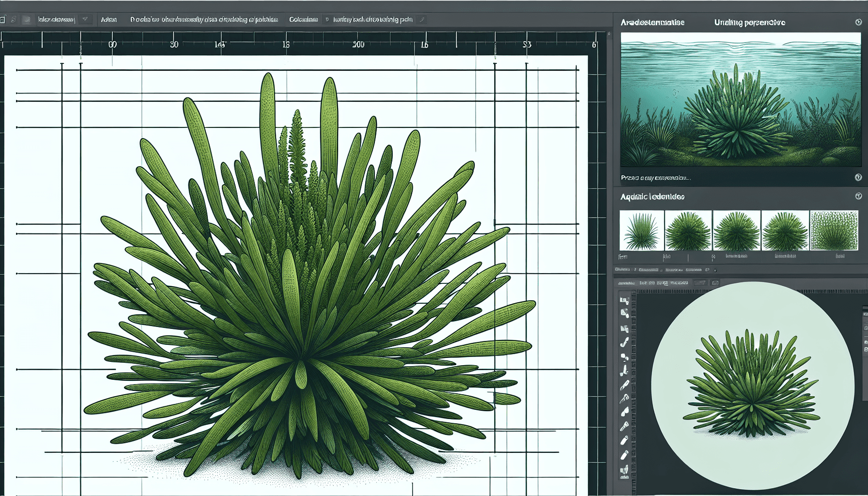This screenshot has height=496, width=868.
Task: Switch to the 'Aradesienmatise' panel tab
Action: point(652,22)
